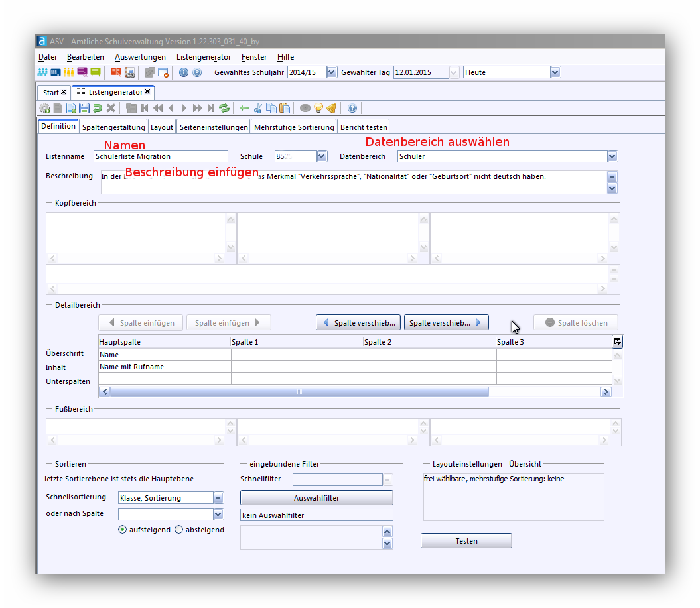Go to the previous record

coord(171,108)
